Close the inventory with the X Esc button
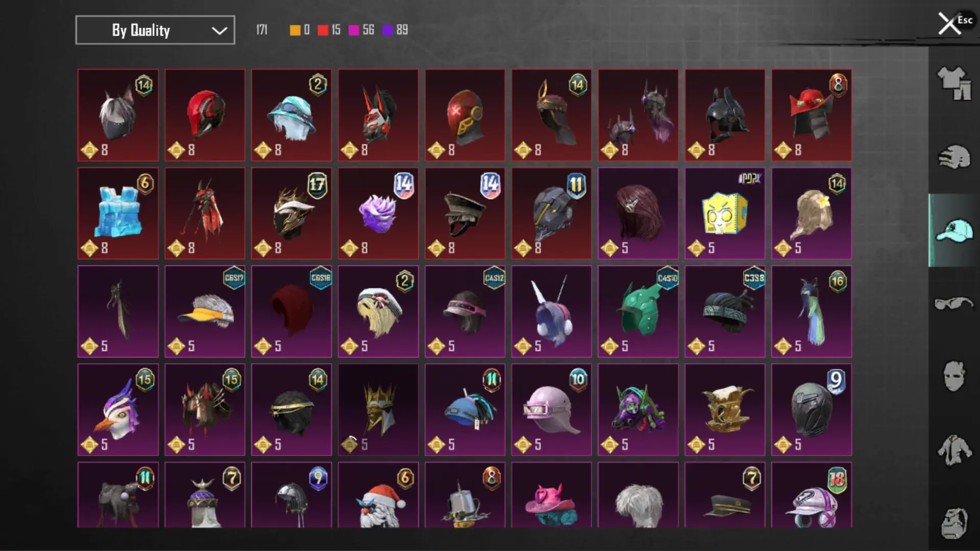Screen dimensions: 980x551 pos(953,23)
